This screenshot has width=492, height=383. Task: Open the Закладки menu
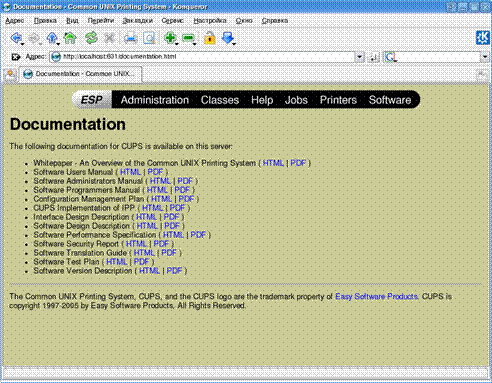pos(137,21)
